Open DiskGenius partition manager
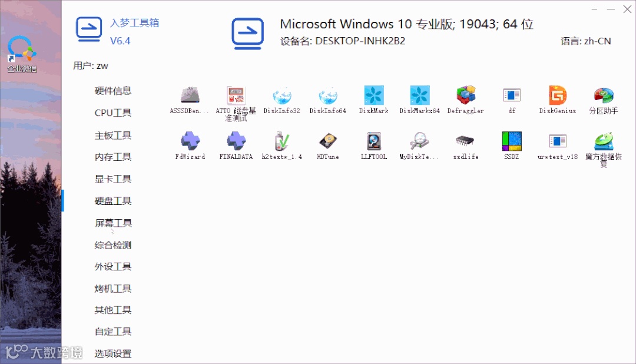Viewport: 636px width, 364px height. (557, 100)
